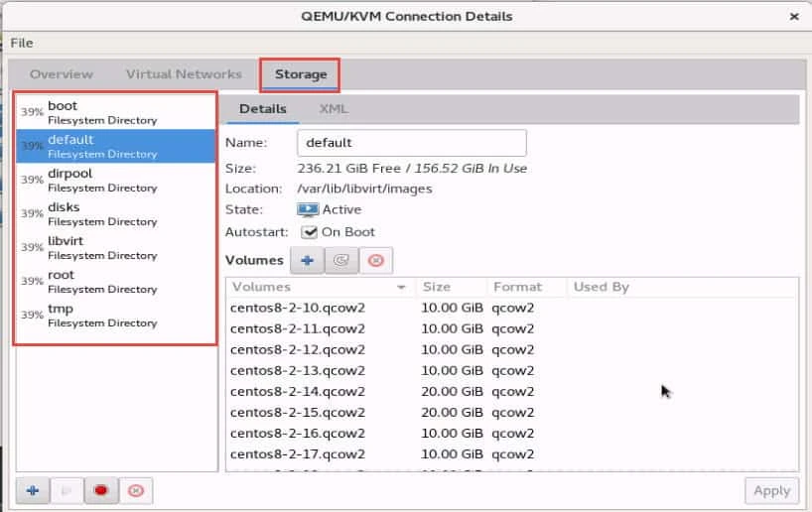Select the default storage pool
The width and height of the screenshot is (812, 512).
(x=115, y=146)
